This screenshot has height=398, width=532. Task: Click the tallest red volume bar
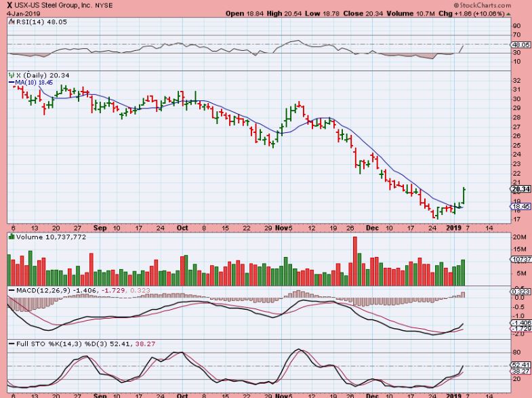tap(355, 261)
